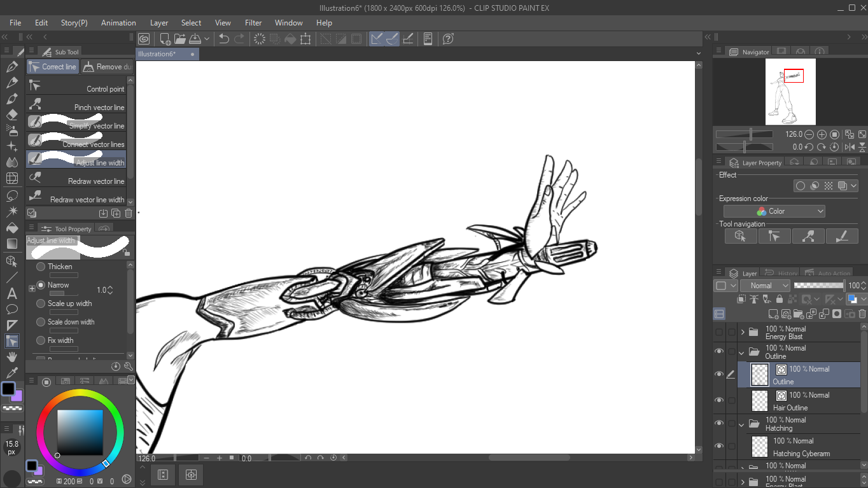
Task: Expand the Energy Blast folder
Action: pyautogui.click(x=742, y=332)
